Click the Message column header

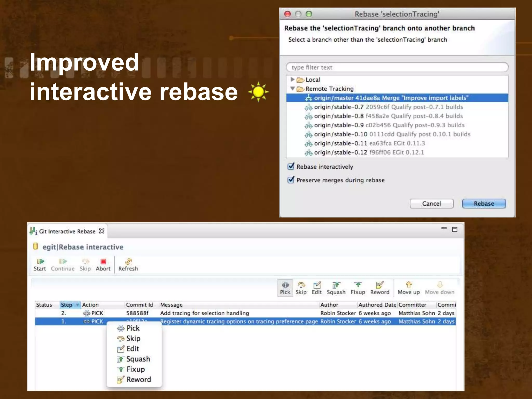coord(239,305)
